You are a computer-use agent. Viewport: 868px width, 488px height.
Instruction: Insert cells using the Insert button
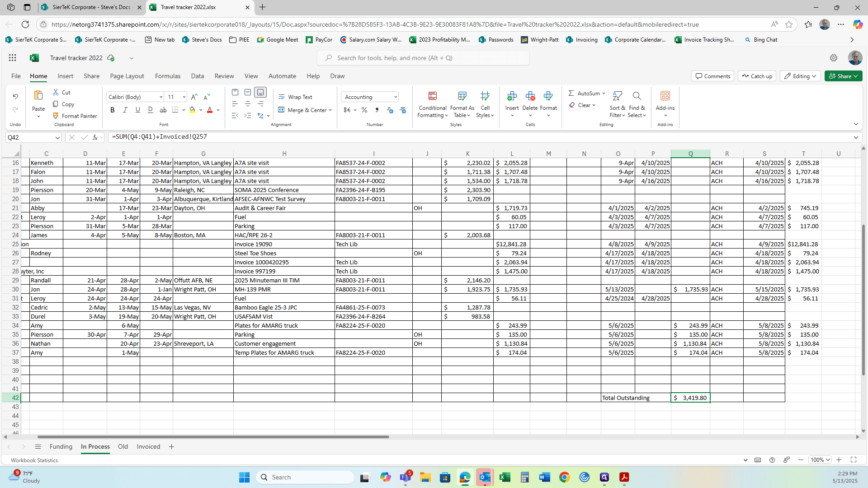tap(512, 104)
